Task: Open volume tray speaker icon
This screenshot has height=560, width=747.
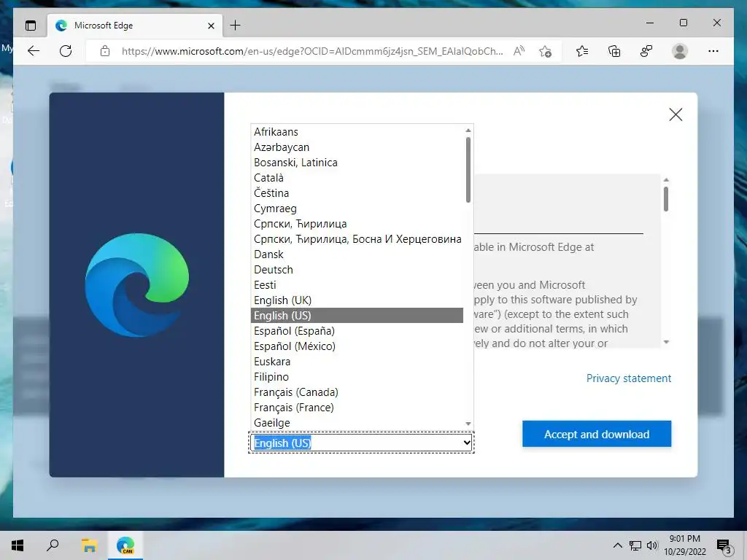Action: click(x=651, y=545)
